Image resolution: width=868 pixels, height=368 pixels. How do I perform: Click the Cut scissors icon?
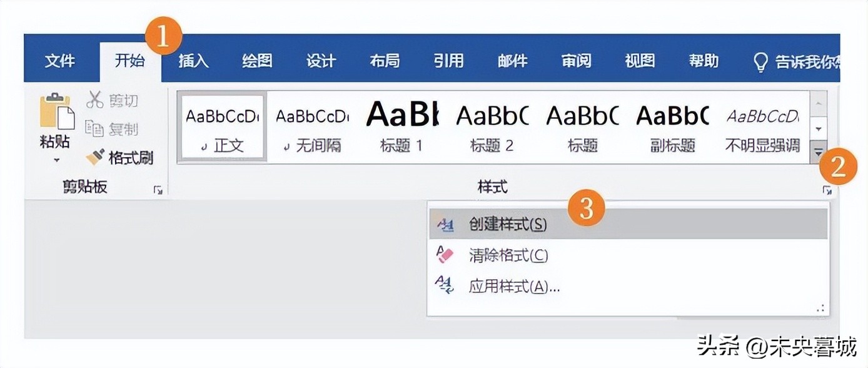click(x=94, y=99)
